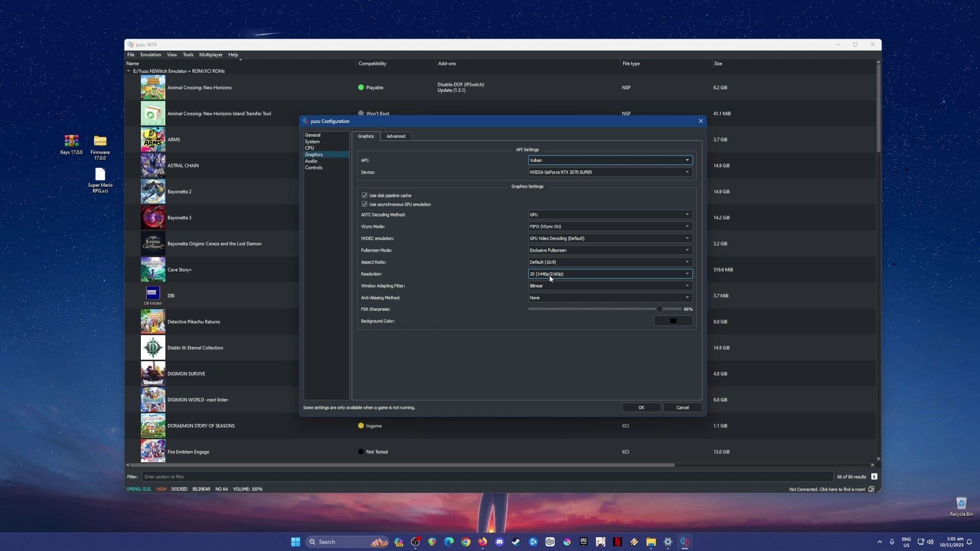Open VSync Mode dropdown
Screen dimensions: 980x551
(610, 226)
